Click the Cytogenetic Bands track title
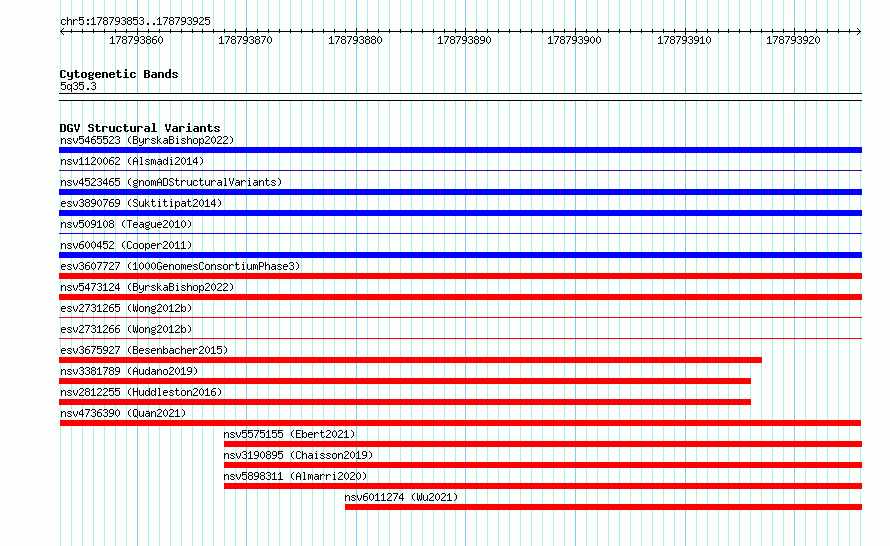Image resolution: width=890 pixels, height=546 pixels. coord(119,74)
